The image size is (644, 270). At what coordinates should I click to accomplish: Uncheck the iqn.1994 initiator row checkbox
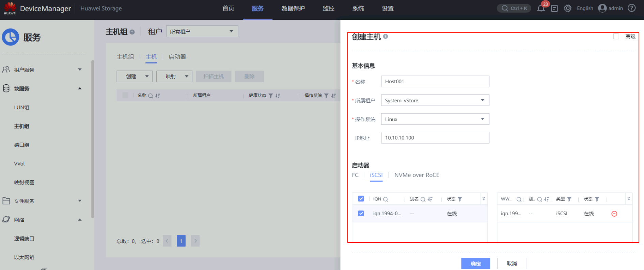(361, 214)
